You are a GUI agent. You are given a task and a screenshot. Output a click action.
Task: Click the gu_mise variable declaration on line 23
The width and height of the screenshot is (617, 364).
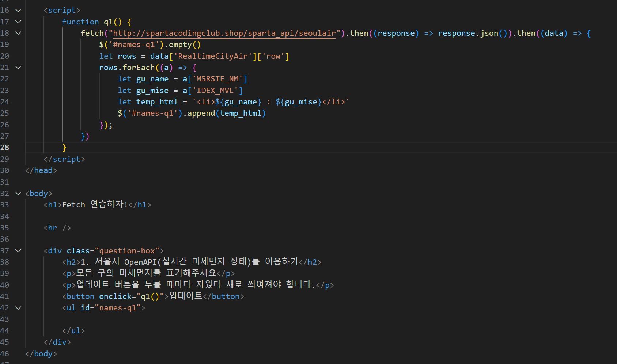click(x=152, y=91)
